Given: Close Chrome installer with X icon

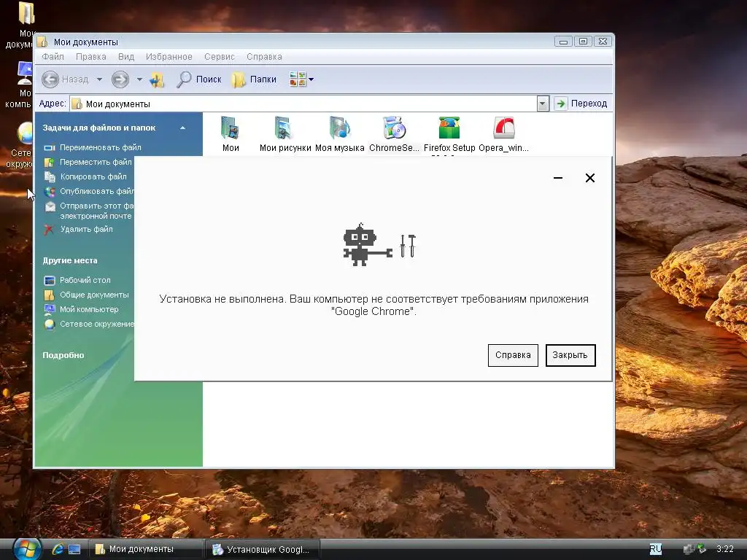Looking at the screenshot, I should pos(589,178).
